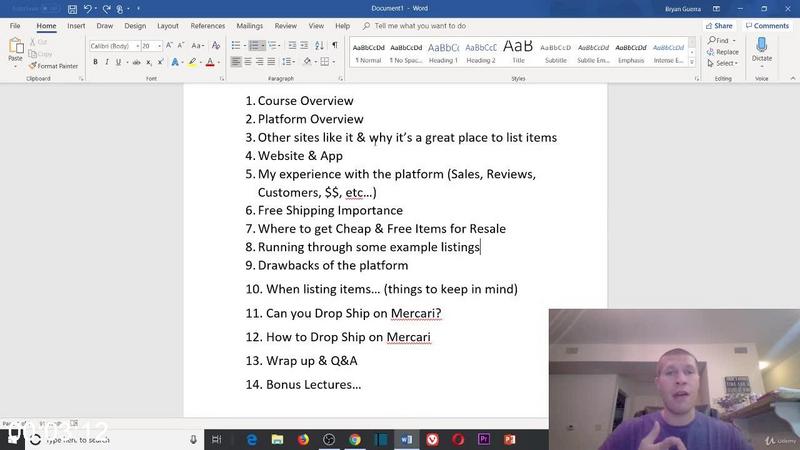Viewport: 800px width, 450px height.
Task: Switch to the Design tab
Action: (x=135, y=26)
